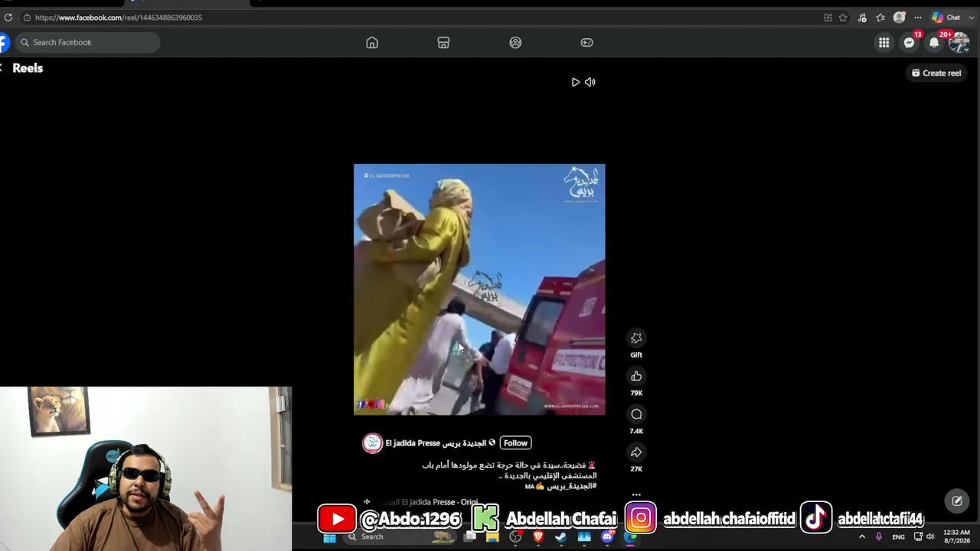Open the browser apps icon in address bar
This screenshot has height=551, width=980.
(x=828, y=18)
